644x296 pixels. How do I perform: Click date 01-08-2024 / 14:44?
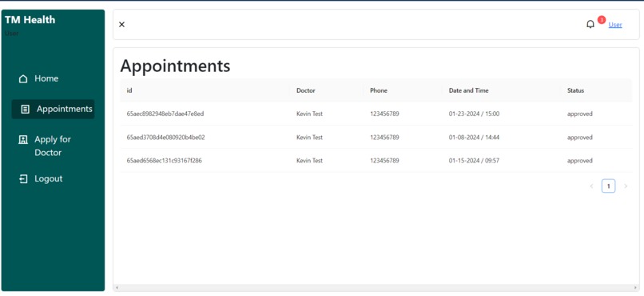pyautogui.click(x=474, y=138)
